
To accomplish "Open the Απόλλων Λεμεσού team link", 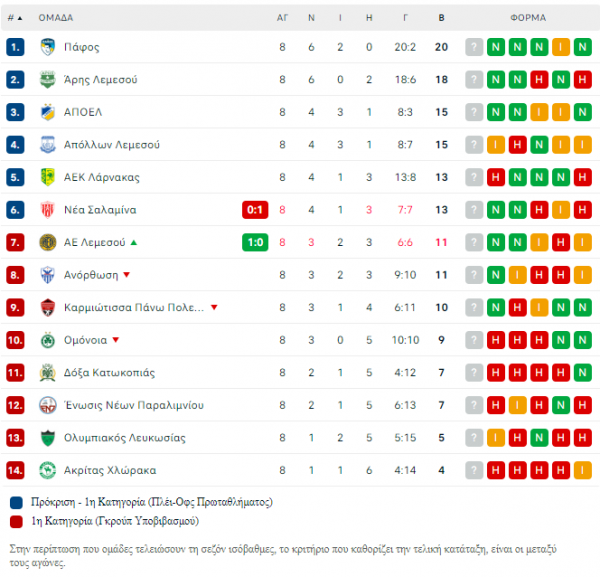I will tap(112, 145).
